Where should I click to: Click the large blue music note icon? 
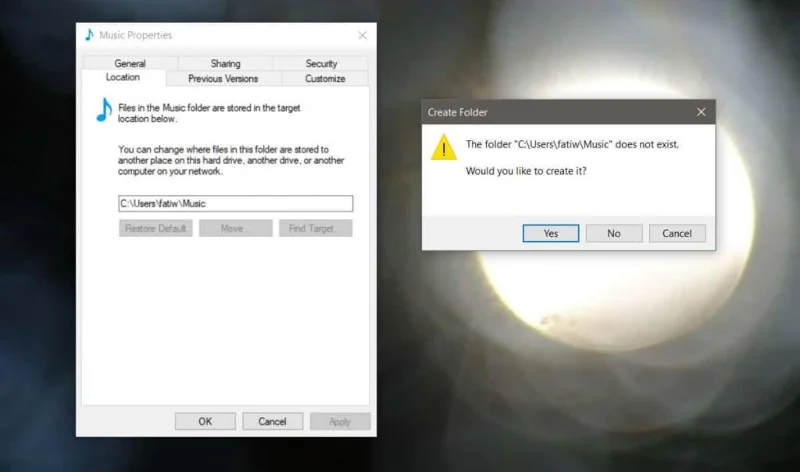(104, 110)
